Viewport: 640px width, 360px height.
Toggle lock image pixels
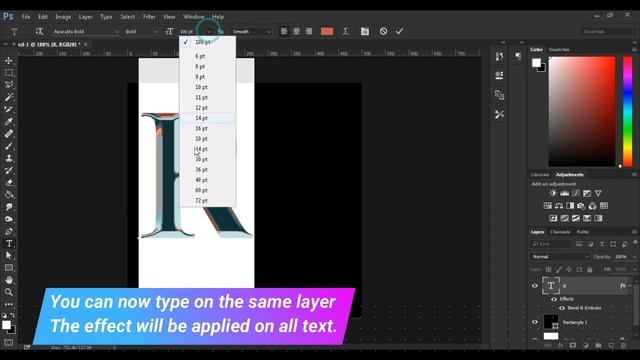pyautogui.click(x=559, y=269)
